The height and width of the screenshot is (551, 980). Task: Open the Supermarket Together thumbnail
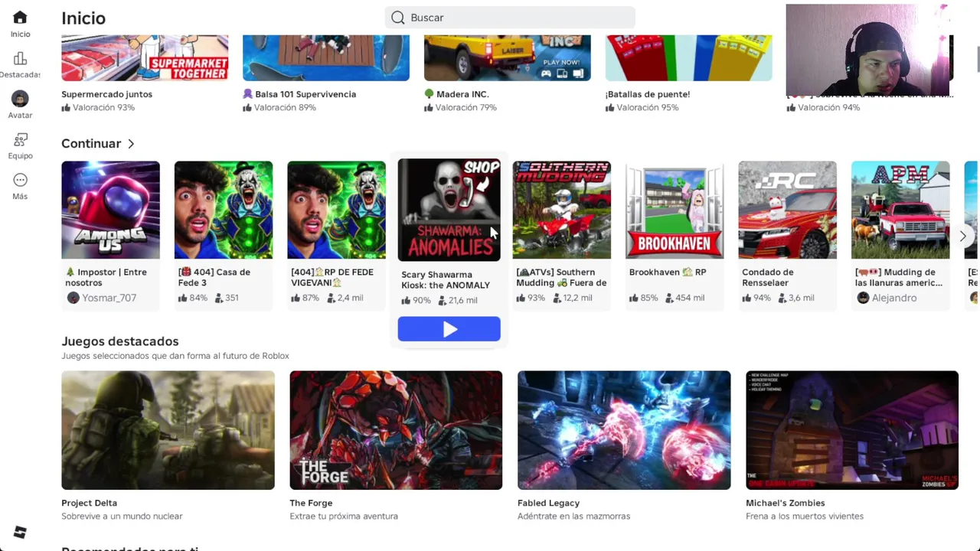(x=145, y=58)
